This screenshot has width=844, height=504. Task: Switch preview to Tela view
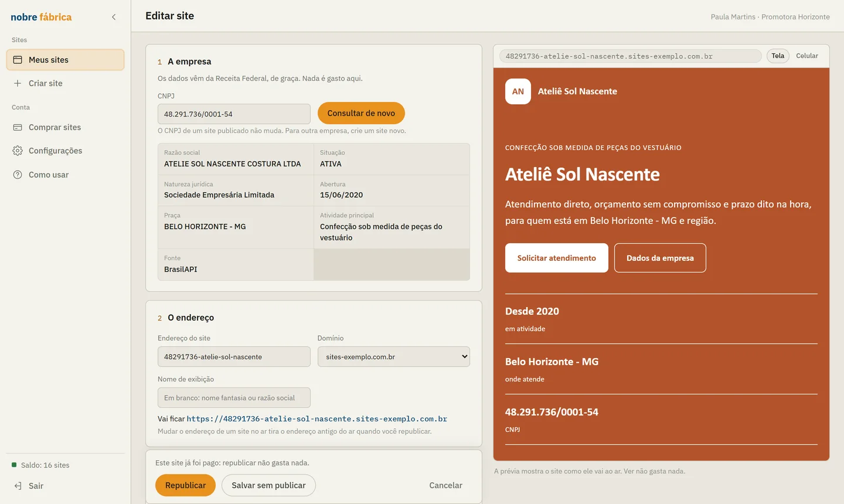tap(778, 56)
